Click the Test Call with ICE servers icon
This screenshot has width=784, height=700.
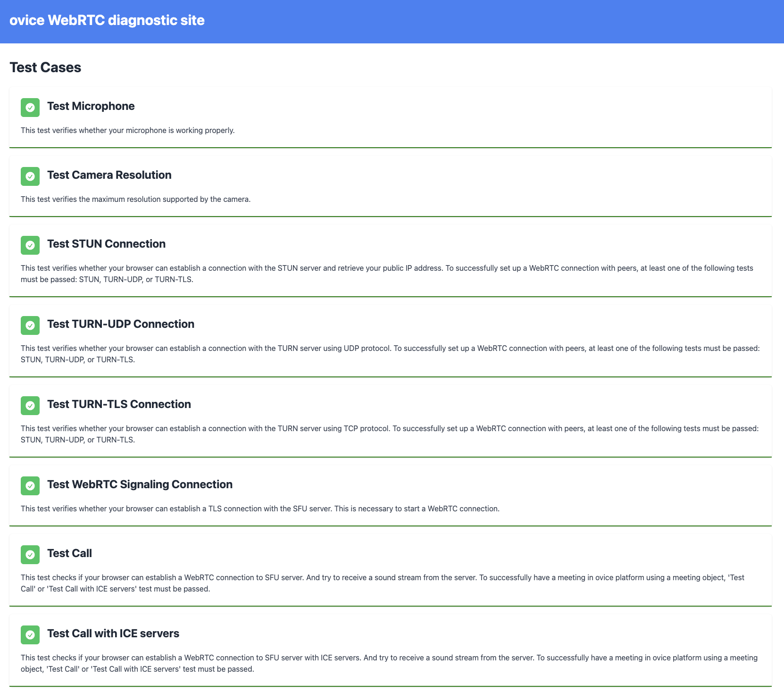(30, 635)
